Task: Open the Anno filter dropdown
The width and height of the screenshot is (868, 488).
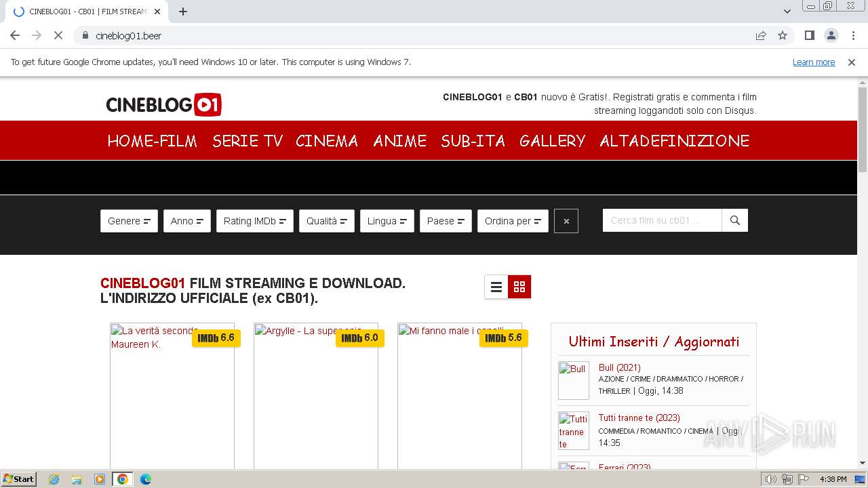Action: pos(187,221)
